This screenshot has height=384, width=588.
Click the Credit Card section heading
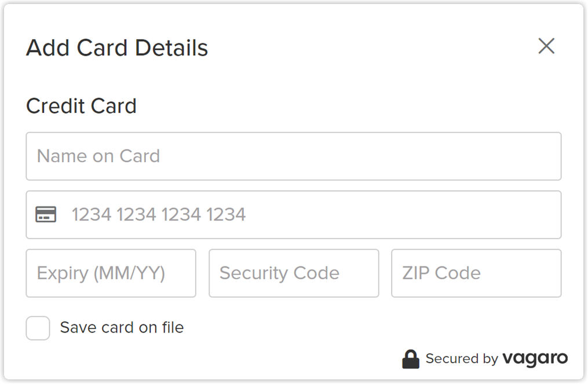(81, 106)
